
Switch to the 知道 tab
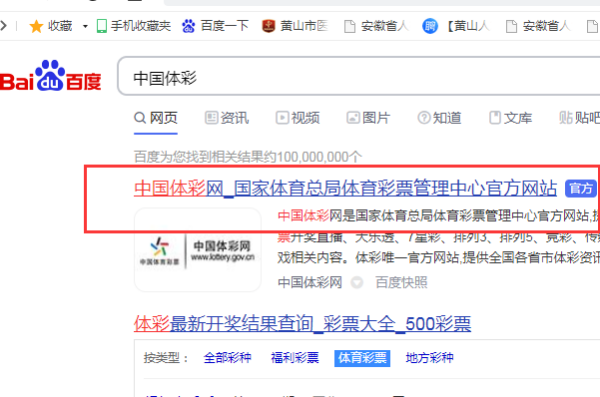coord(439,118)
